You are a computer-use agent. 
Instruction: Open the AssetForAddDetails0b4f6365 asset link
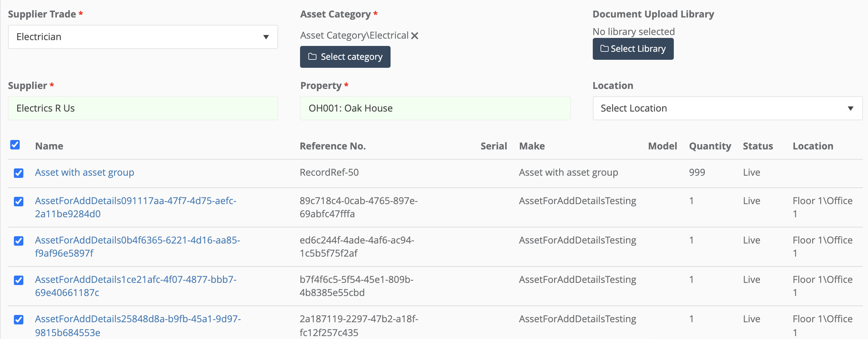click(138, 246)
